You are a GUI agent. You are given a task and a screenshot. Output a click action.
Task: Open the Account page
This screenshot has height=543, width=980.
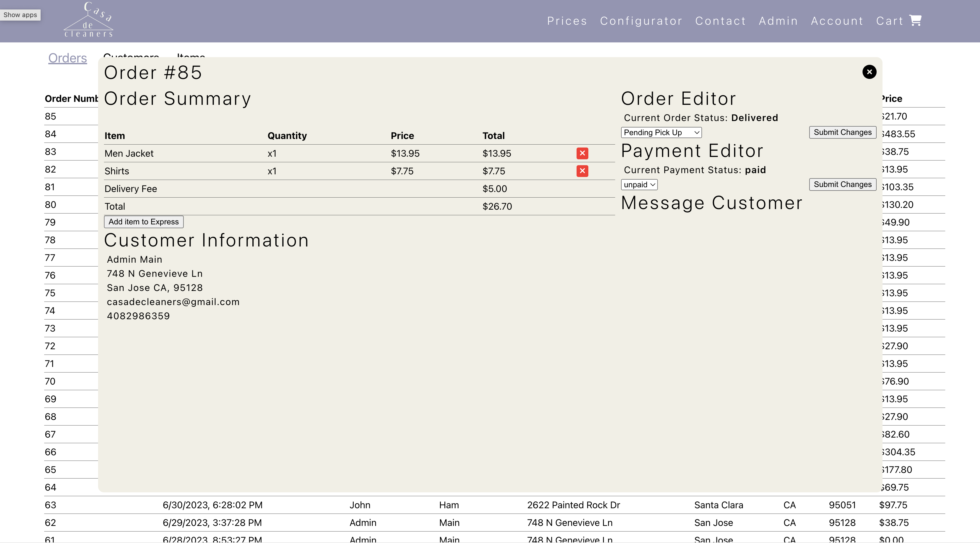click(x=837, y=21)
